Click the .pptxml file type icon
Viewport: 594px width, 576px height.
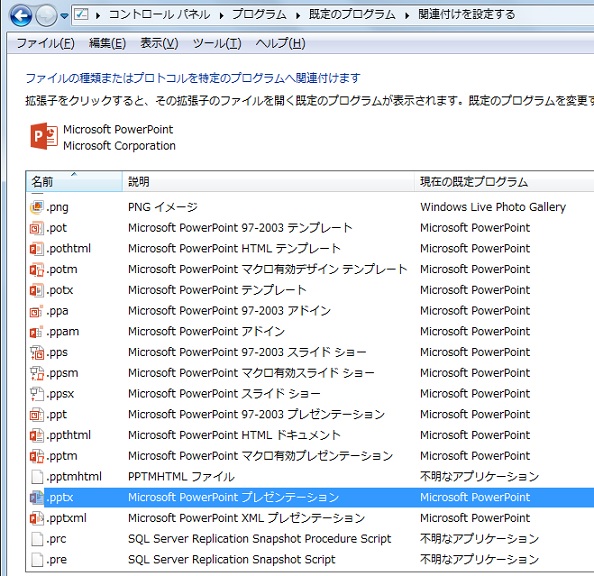click(x=37, y=518)
